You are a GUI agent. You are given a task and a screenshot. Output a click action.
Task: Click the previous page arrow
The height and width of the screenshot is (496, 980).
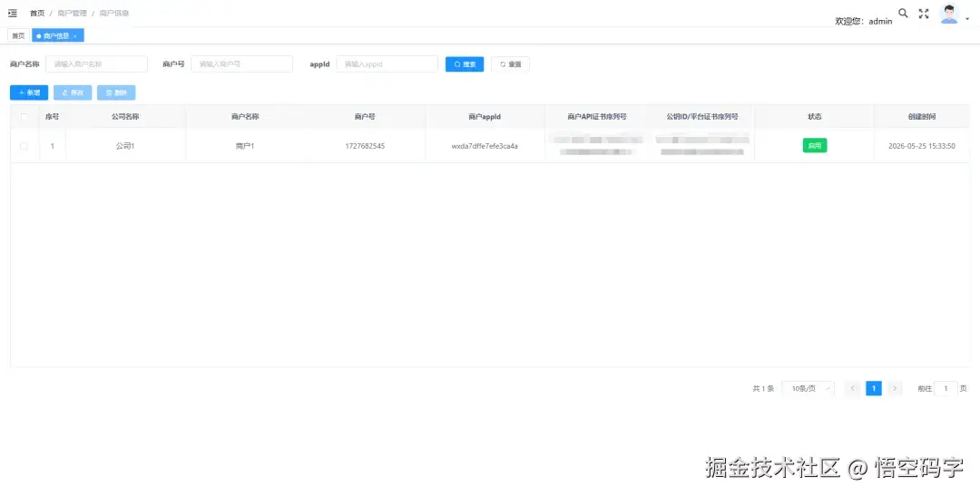click(x=852, y=389)
